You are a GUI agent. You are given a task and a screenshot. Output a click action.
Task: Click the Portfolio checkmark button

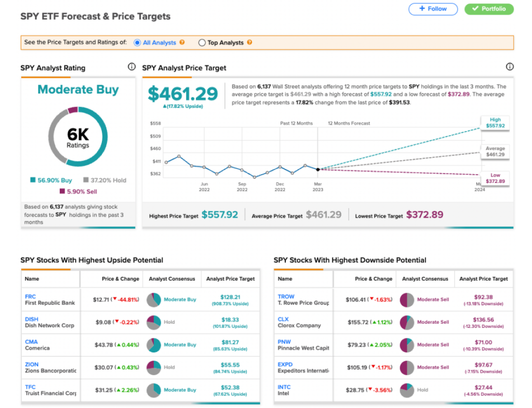click(489, 9)
